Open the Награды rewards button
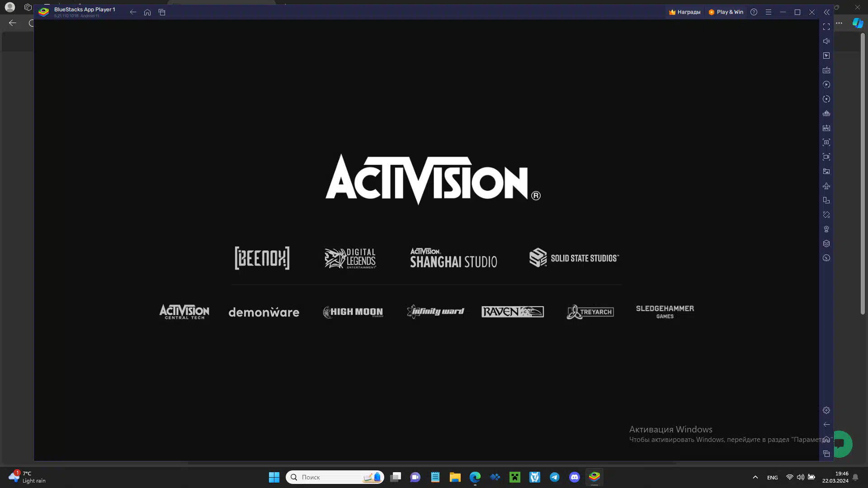Image resolution: width=868 pixels, height=488 pixels. point(685,12)
